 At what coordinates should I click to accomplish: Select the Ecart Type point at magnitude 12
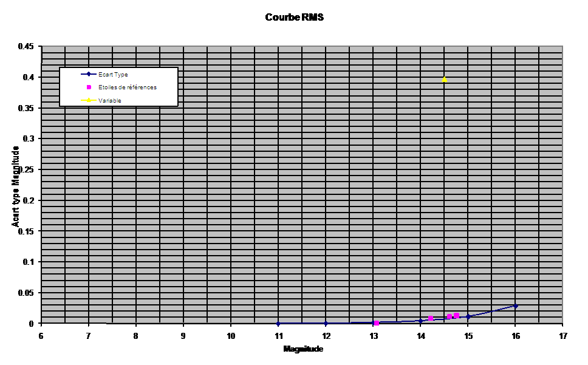(x=326, y=323)
